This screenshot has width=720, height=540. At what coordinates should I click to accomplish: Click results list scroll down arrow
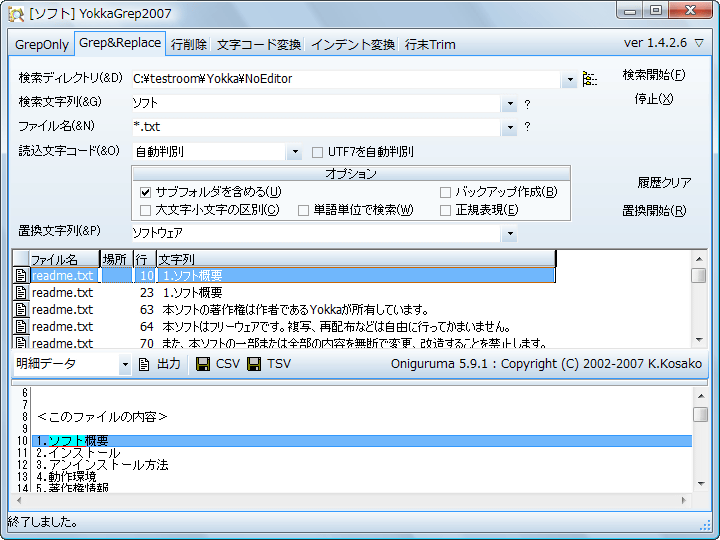tap(699, 340)
